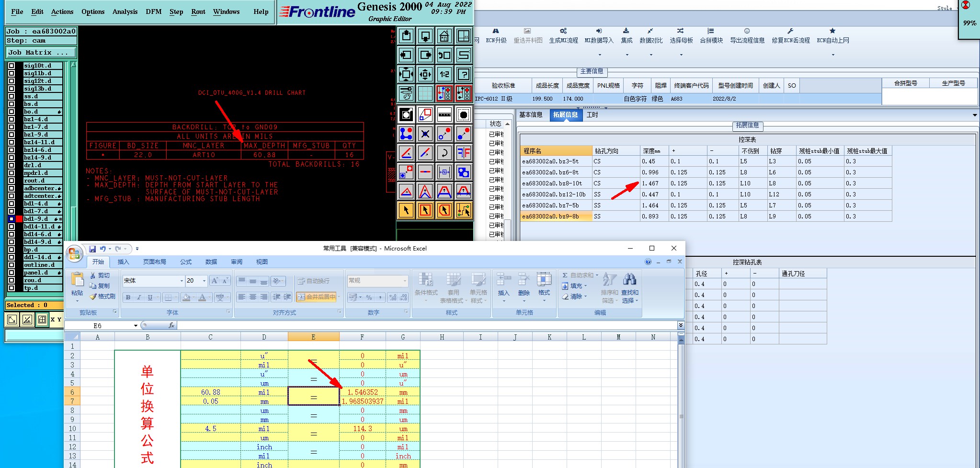Expand the 字体 font group dialog launcher
This screenshot has height=468, width=980.
click(228, 312)
